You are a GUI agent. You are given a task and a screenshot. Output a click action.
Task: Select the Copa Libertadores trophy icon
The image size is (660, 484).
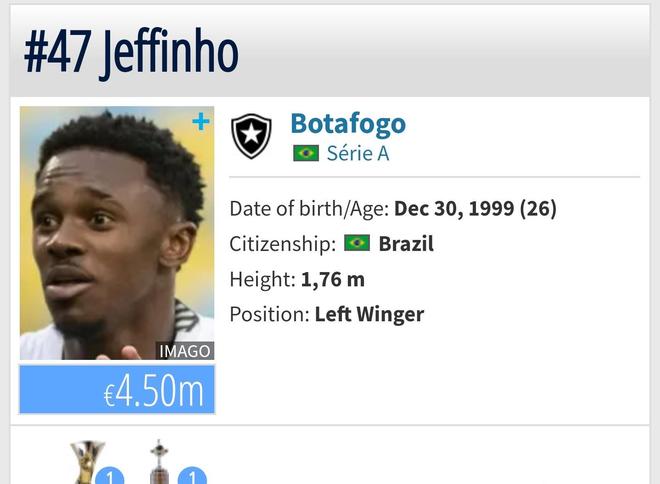[159, 462]
